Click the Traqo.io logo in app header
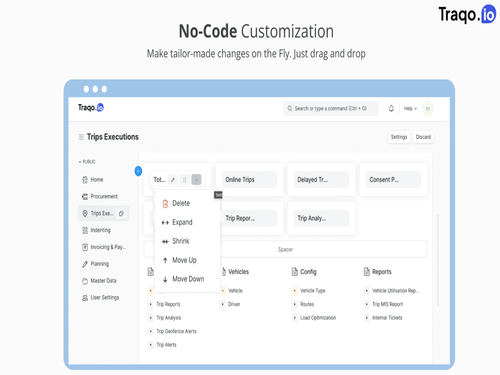The image size is (500, 375). click(x=91, y=107)
